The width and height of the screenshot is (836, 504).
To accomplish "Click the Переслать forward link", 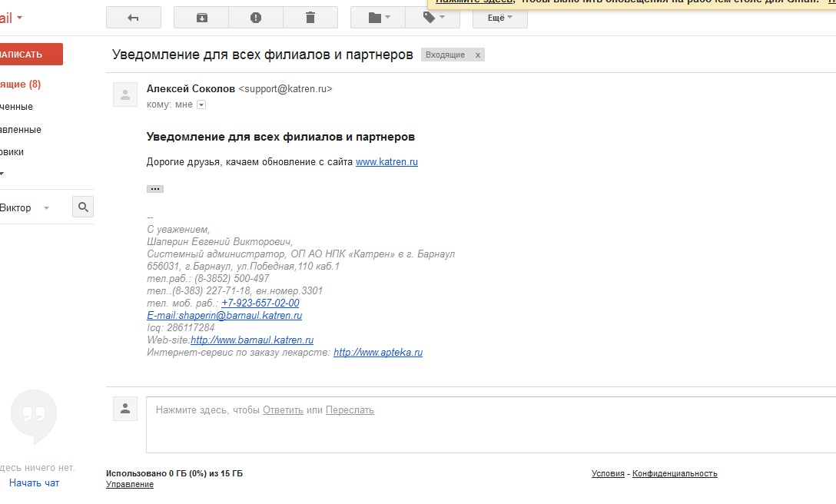I will 350,410.
